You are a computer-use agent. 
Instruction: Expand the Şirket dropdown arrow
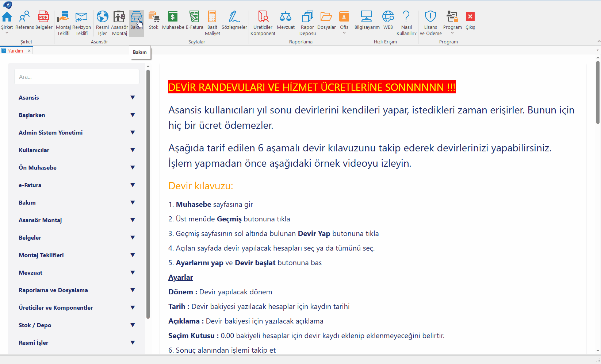click(x=7, y=33)
